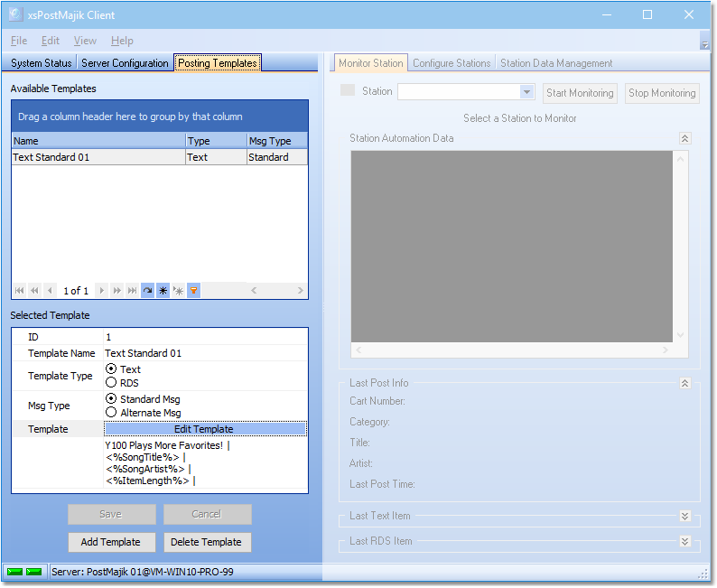717x588 pixels.
Task: Click the templates grid scroll right arrow
Action: tap(301, 290)
